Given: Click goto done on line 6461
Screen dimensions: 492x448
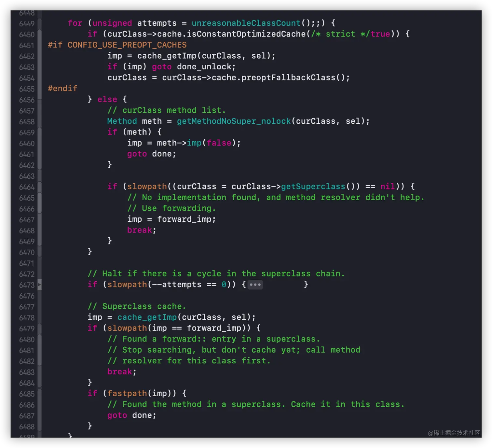Looking at the screenshot, I should pos(152,154).
